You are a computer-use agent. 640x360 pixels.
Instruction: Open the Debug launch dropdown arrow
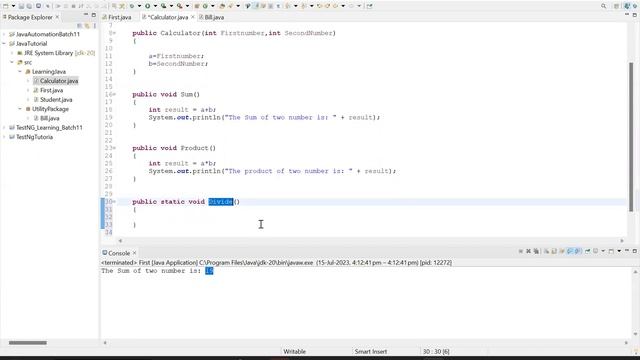(139, 6)
